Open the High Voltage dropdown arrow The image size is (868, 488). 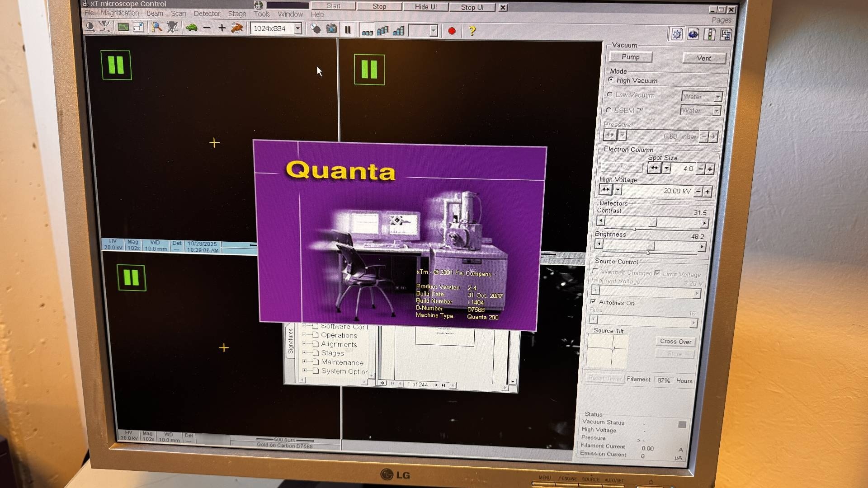pos(618,190)
